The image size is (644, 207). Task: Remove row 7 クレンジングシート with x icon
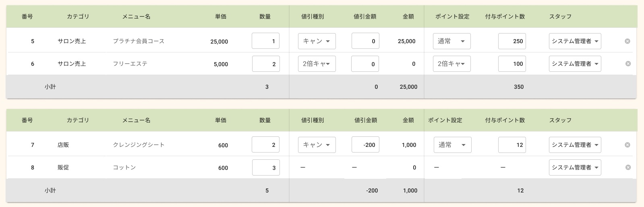[627, 145]
